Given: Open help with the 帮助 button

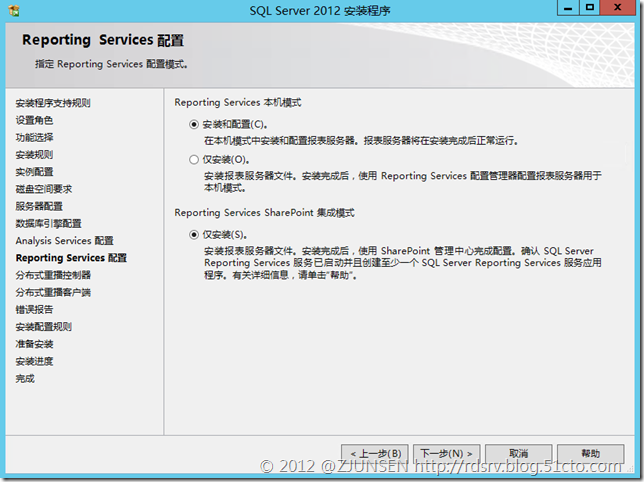Looking at the screenshot, I should [x=591, y=454].
